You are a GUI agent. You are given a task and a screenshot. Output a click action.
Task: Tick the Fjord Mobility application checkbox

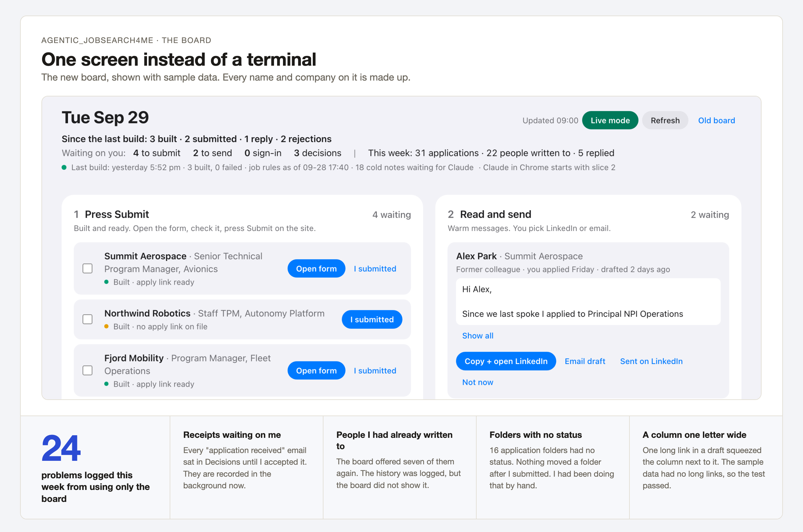click(x=87, y=370)
